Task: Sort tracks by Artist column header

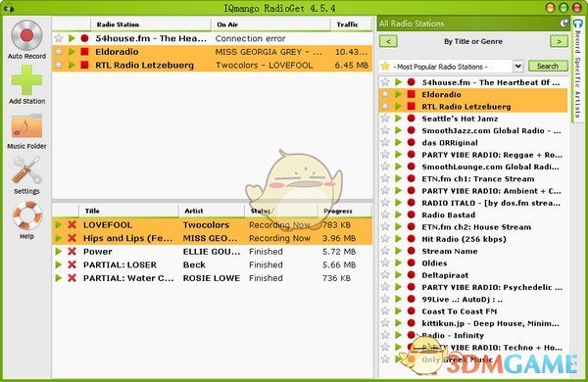Action: 211,211
